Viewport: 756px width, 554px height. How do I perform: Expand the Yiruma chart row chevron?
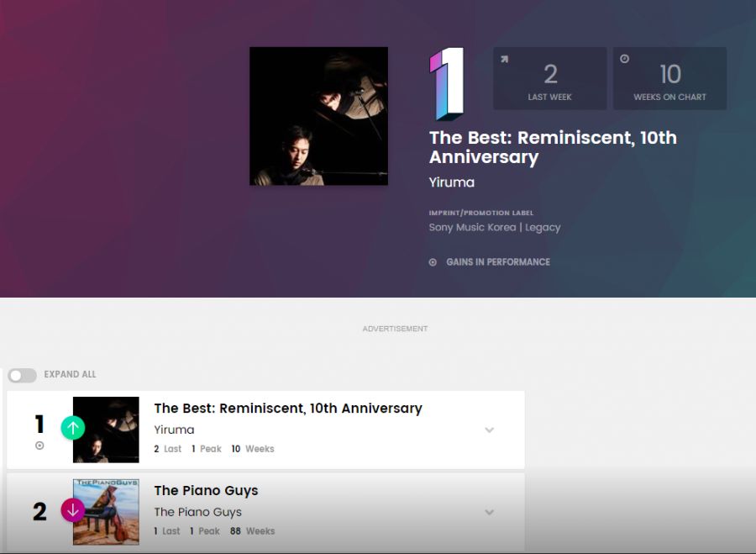[489, 430]
